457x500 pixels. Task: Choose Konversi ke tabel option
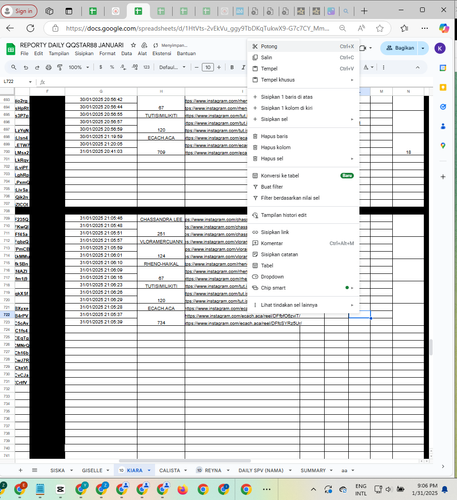click(x=303, y=176)
